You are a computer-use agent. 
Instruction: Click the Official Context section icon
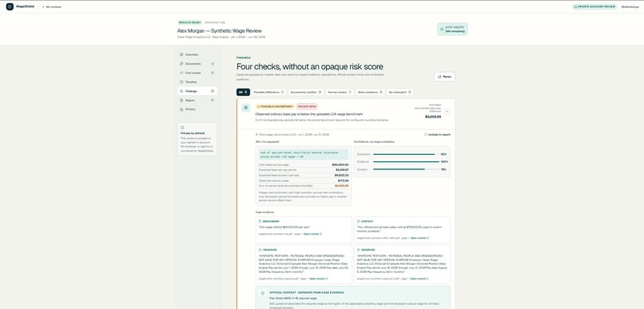point(263,293)
